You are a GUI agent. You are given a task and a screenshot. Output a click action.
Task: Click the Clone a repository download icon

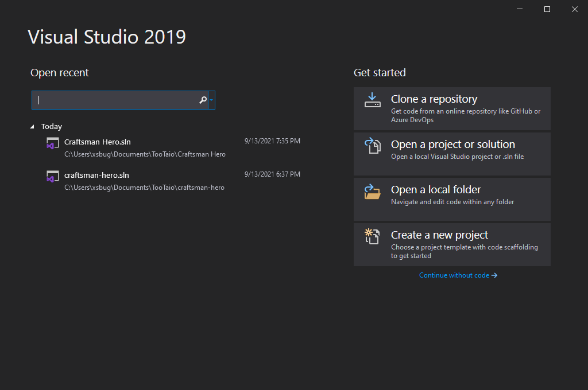[x=372, y=100]
